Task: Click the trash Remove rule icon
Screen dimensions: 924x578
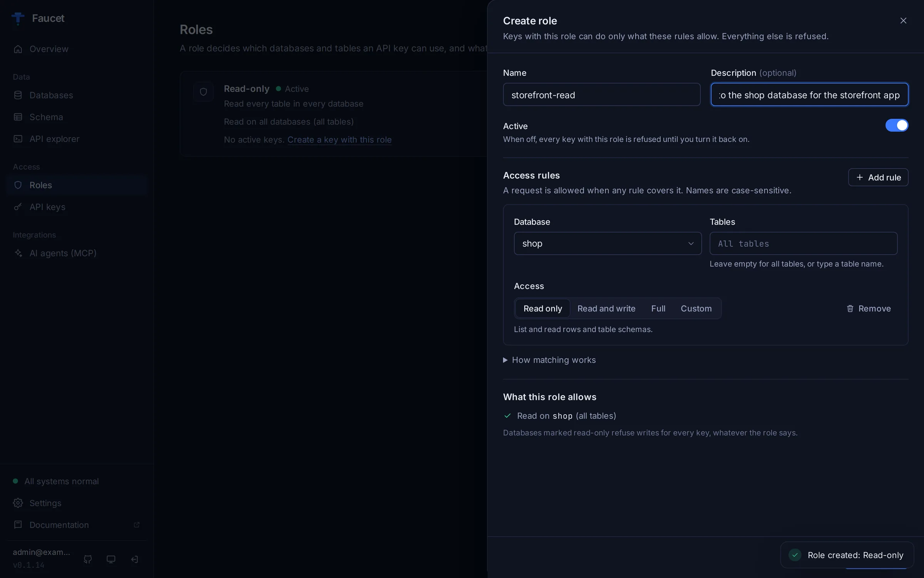Action: (x=850, y=309)
